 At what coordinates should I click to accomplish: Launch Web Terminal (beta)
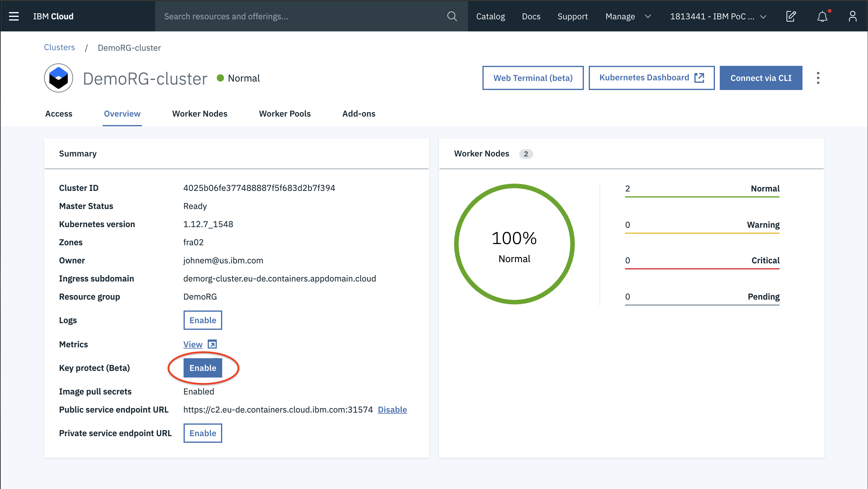point(533,78)
